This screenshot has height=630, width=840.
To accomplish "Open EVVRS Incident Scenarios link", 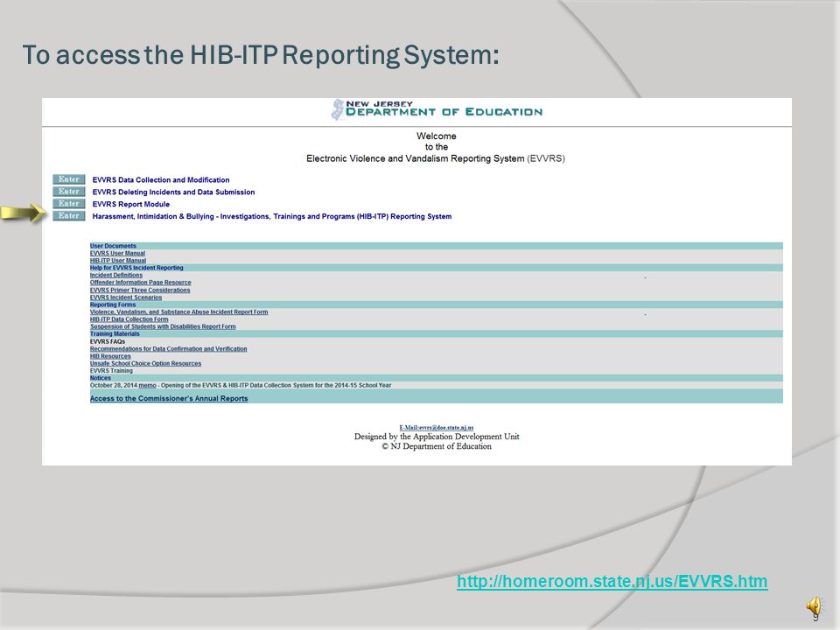I will (126, 297).
